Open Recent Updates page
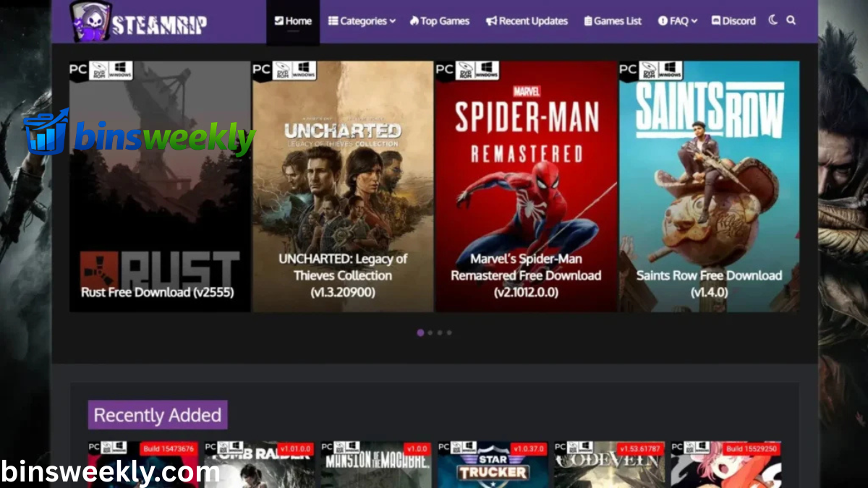 pyautogui.click(x=527, y=21)
